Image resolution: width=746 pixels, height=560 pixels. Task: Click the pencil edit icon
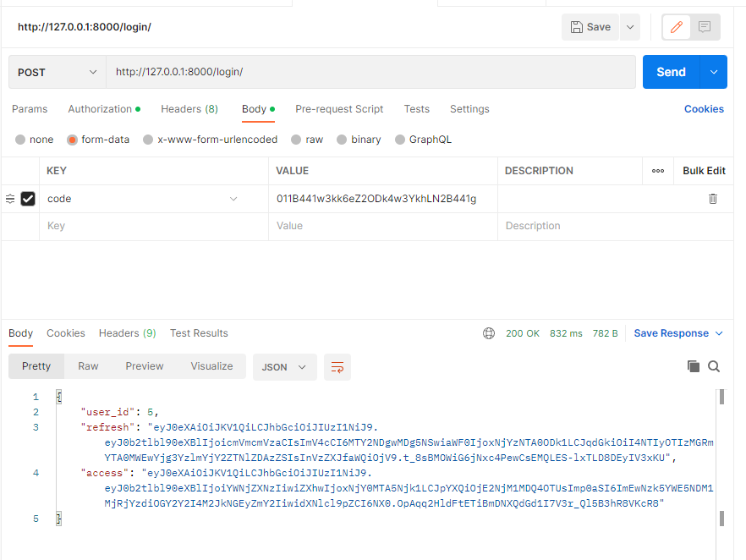coord(676,27)
